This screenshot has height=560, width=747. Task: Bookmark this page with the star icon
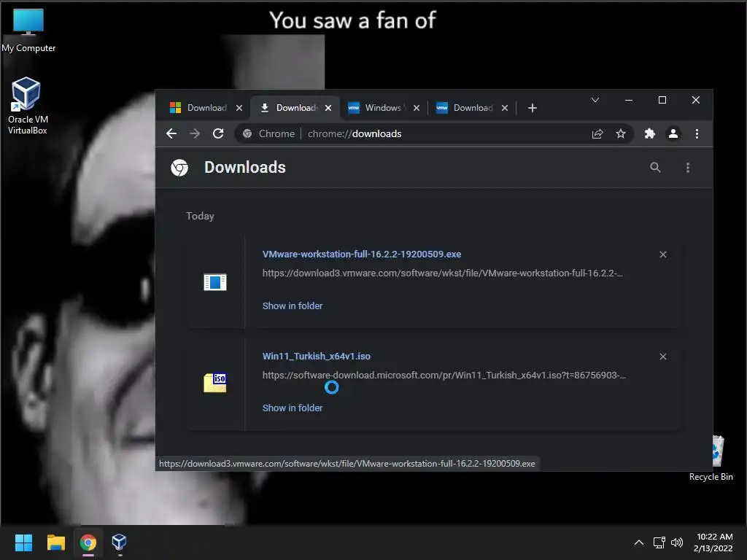(x=620, y=134)
